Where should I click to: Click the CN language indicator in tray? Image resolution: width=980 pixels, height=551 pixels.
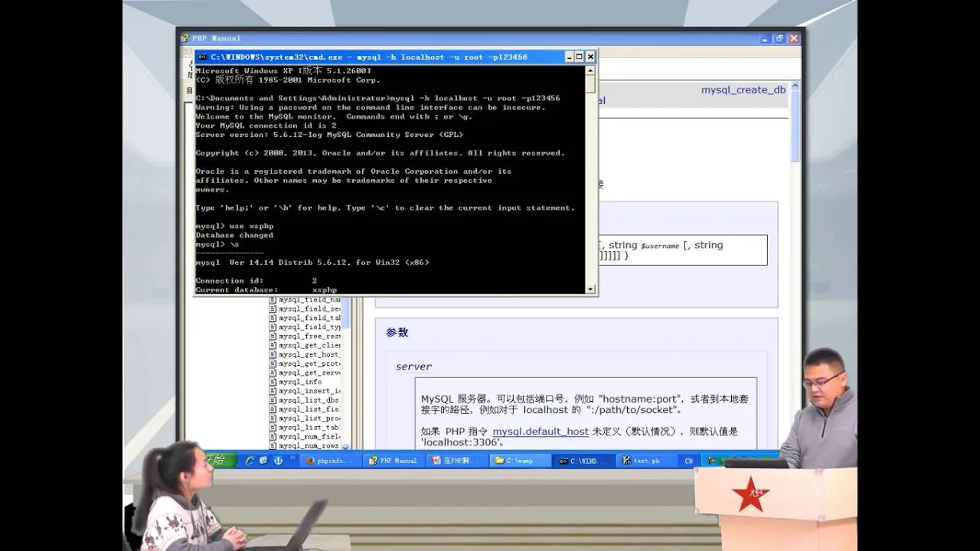coord(689,461)
